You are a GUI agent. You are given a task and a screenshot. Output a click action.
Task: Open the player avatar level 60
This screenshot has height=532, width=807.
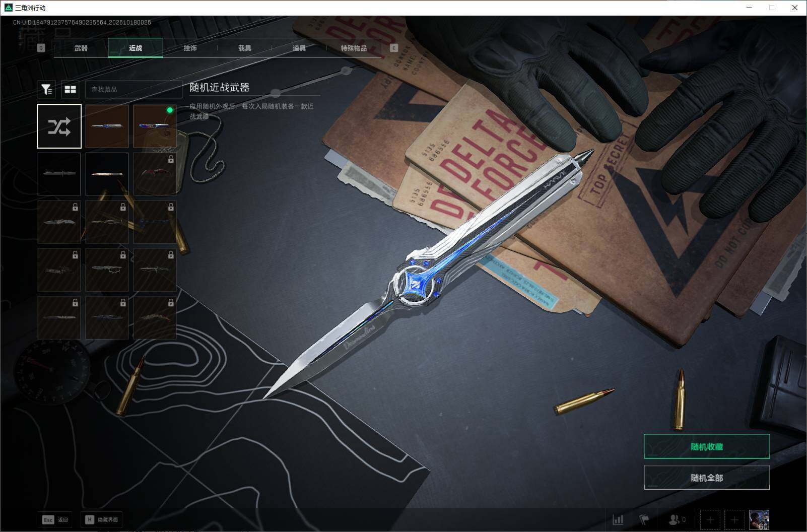click(x=759, y=519)
